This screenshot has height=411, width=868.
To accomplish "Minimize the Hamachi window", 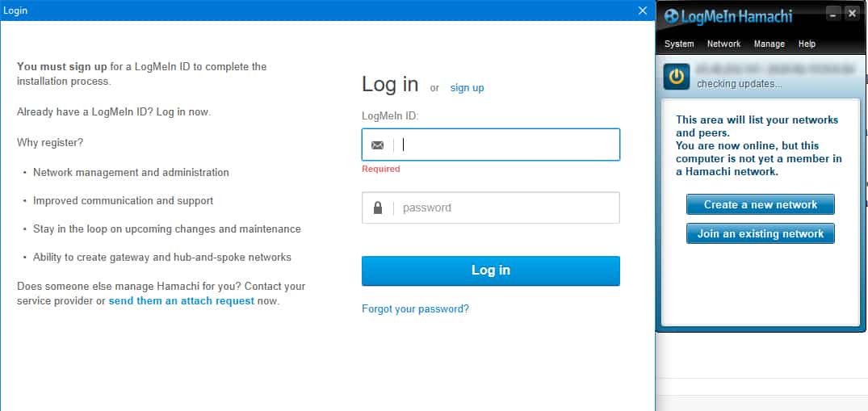I will (832, 14).
